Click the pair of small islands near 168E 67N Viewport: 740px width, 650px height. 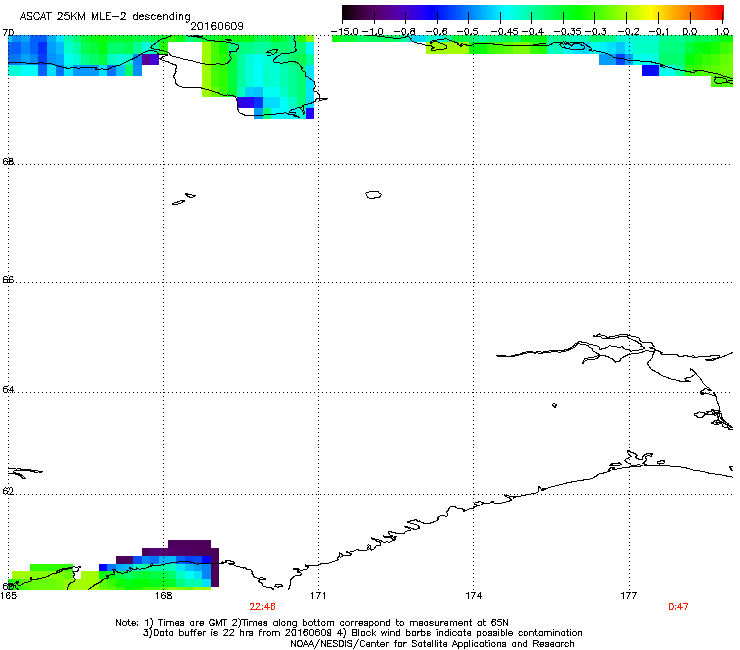click(x=184, y=199)
